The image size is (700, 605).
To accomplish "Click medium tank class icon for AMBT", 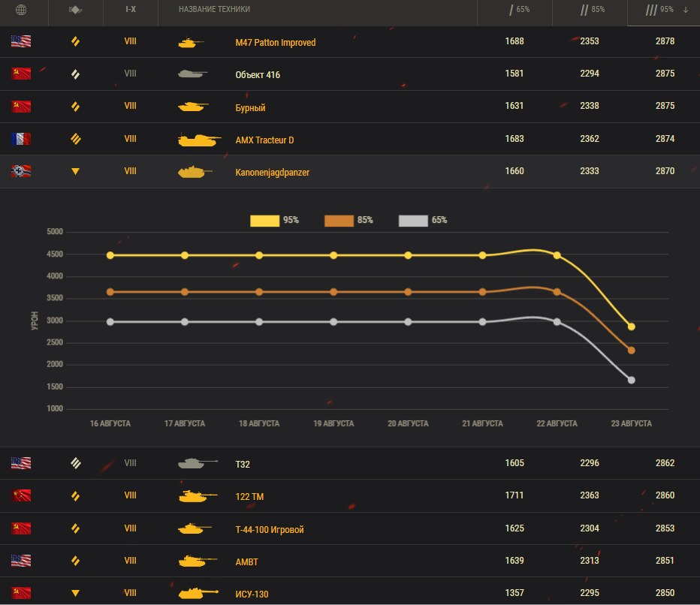I will pos(75,561).
